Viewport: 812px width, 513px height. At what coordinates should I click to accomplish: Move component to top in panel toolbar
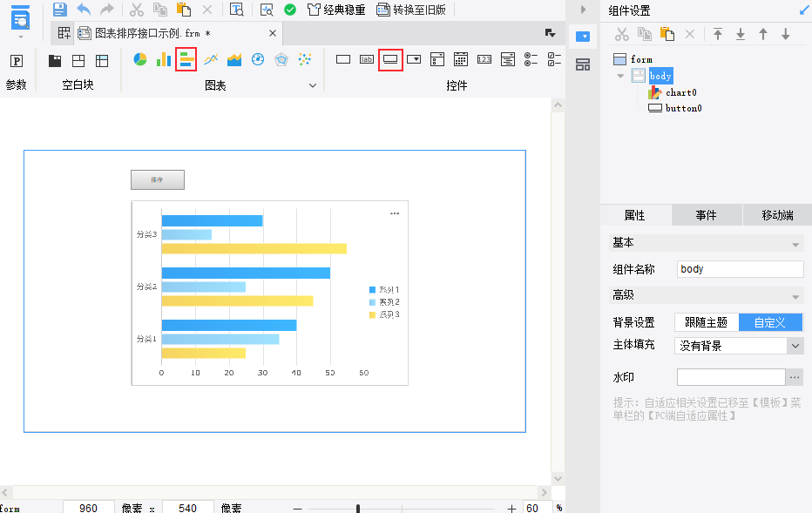pyautogui.click(x=718, y=34)
